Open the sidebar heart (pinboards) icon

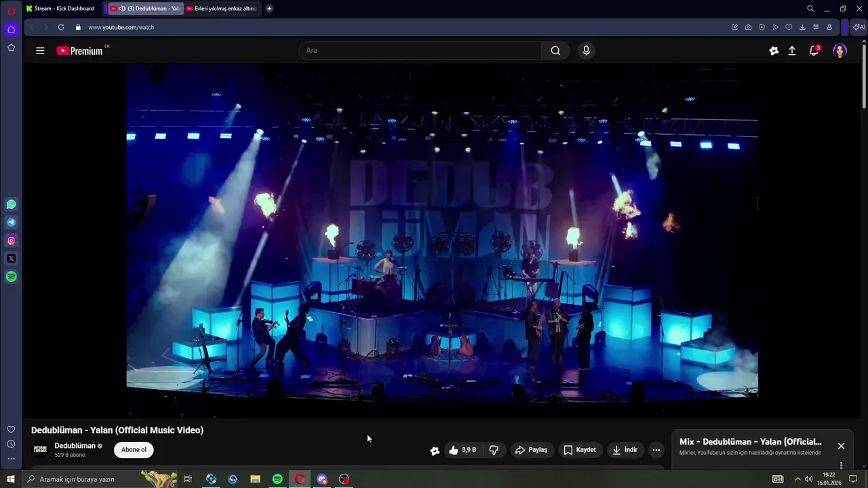(x=11, y=430)
